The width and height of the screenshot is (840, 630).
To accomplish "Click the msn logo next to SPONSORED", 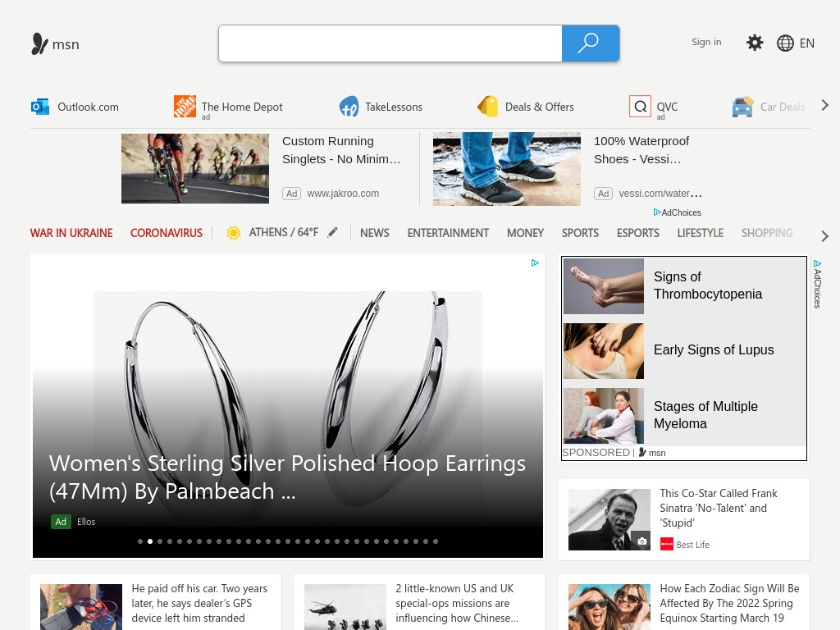I will 652,453.
